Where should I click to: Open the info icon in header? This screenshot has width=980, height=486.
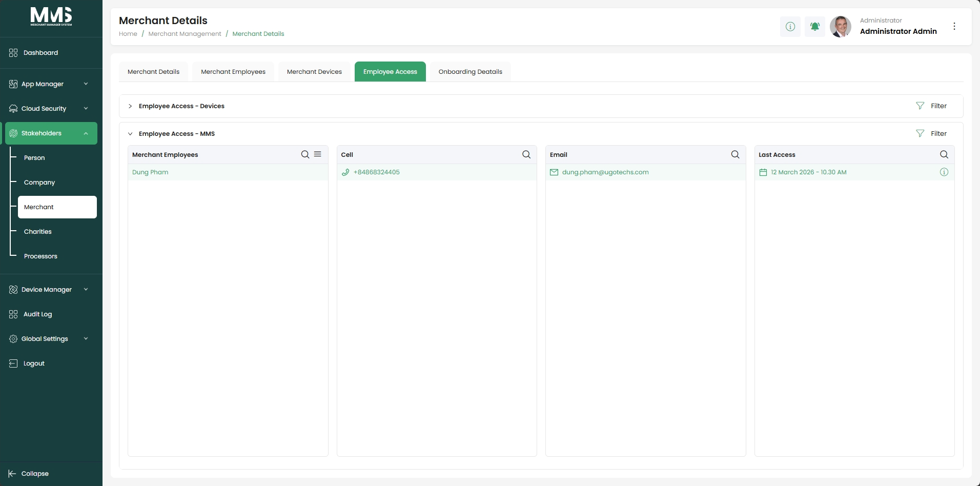pos(790,26)
